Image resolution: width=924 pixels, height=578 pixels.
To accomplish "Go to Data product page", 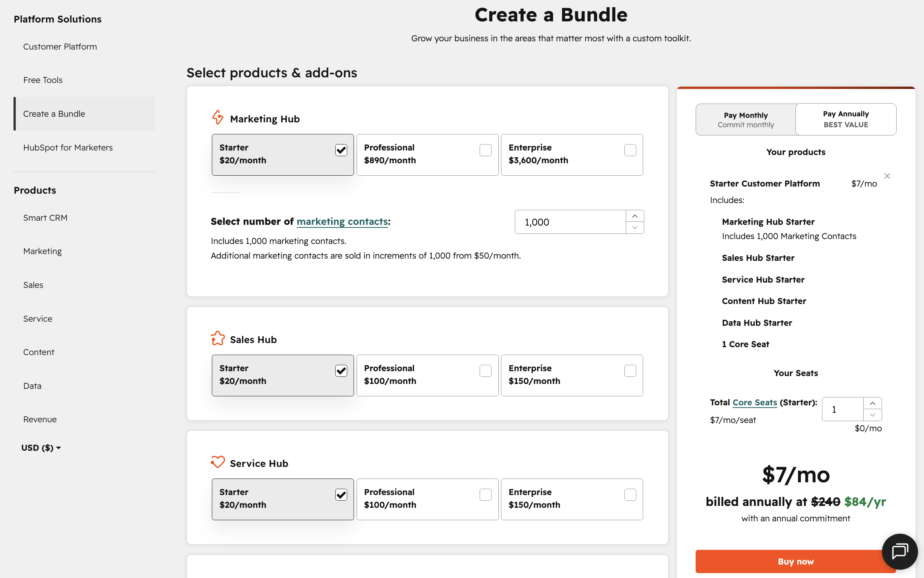I will [x=32, y=386].
